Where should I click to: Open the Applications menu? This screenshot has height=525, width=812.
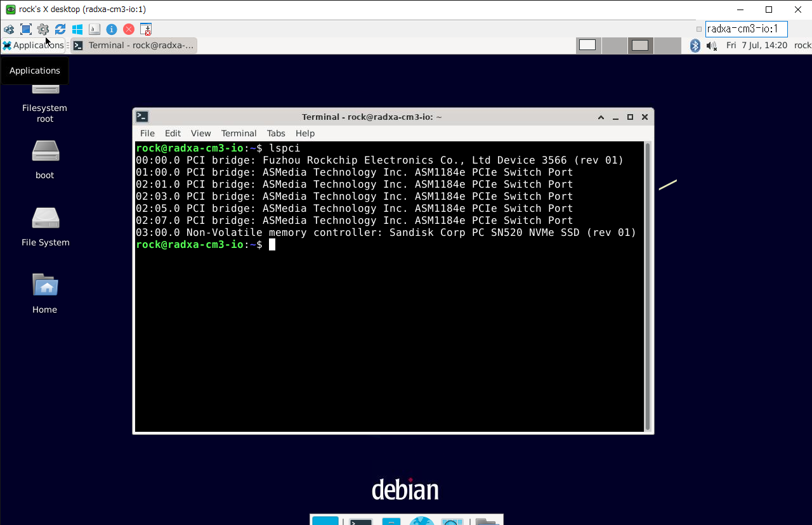(32, 45)
